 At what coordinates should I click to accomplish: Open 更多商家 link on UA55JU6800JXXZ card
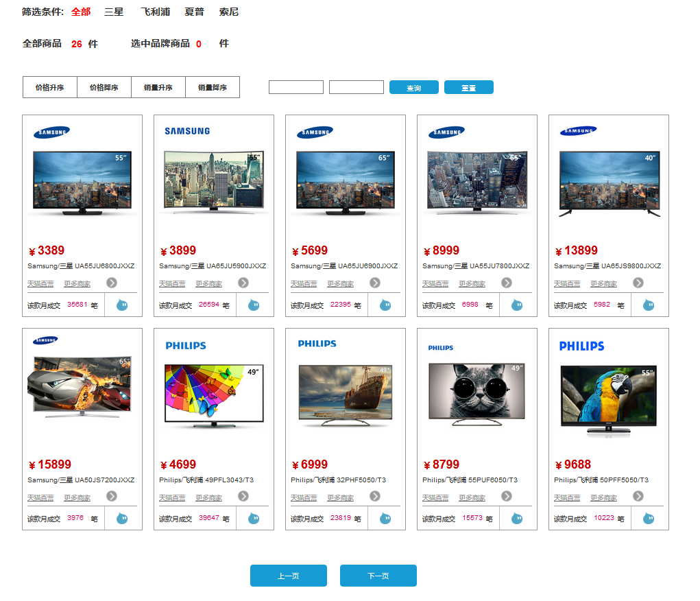[77, 284]
